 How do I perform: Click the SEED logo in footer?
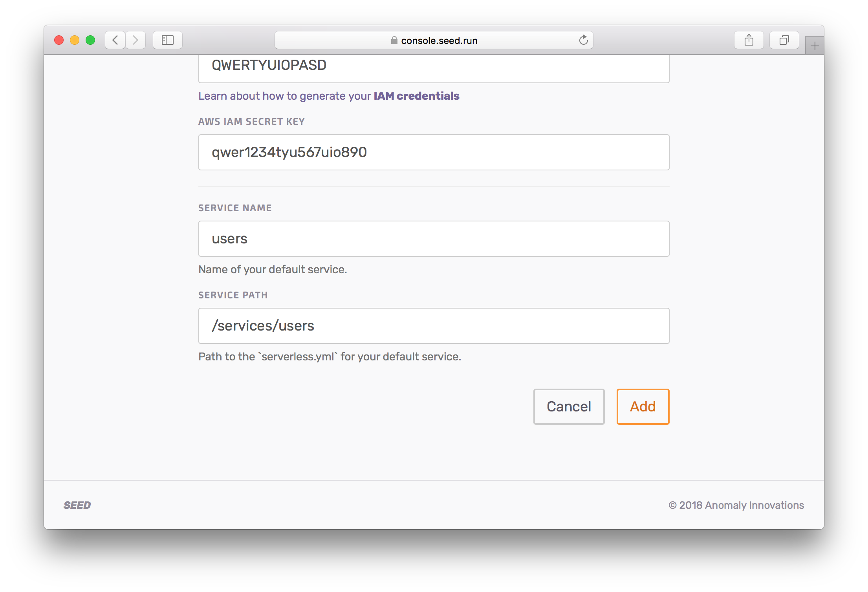(77, 505)
